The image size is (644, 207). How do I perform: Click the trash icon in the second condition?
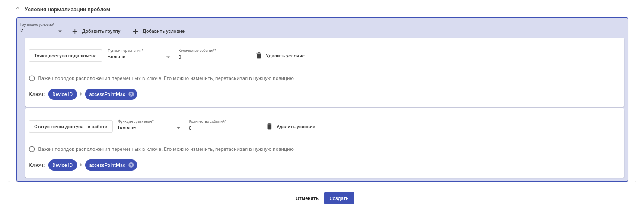(269, 127)
